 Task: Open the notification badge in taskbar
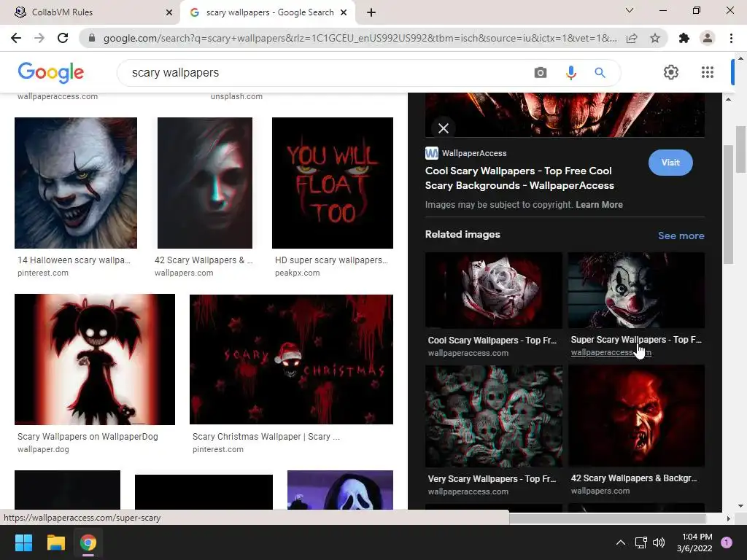pos(727,542)
